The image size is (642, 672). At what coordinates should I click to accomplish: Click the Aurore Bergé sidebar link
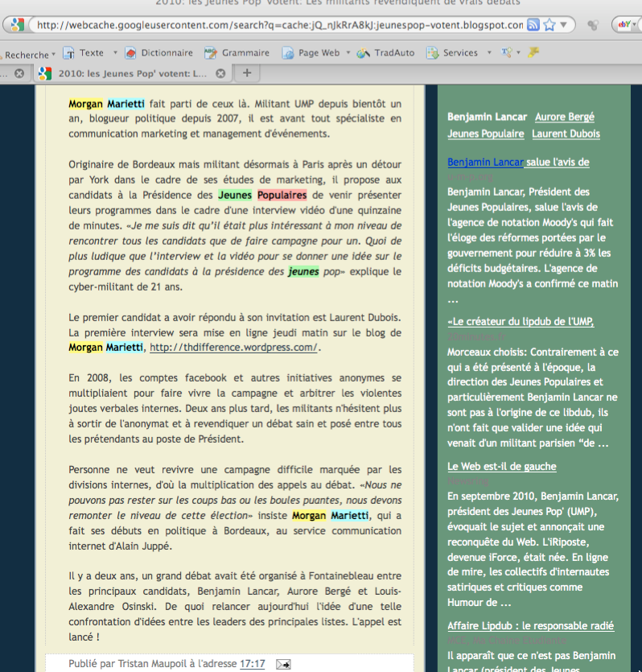coord(565,117)
